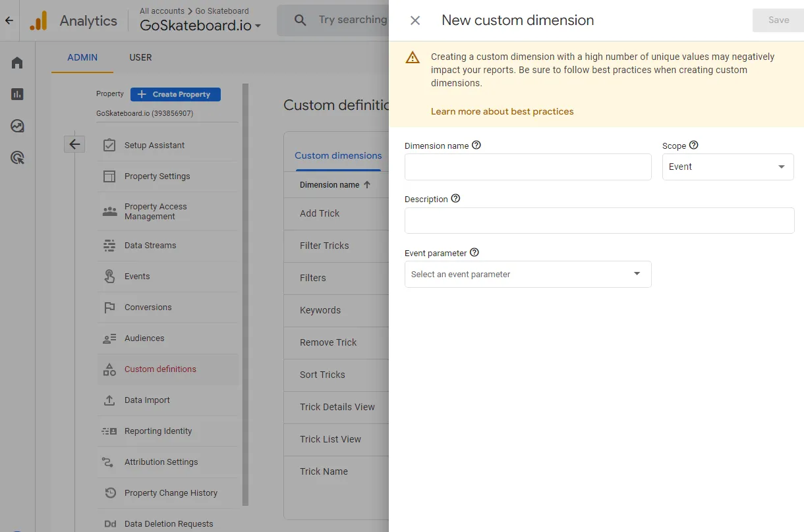Expand the Select an event parameter dropdown
Screen dimensions: 804x532
click(528, 274)
